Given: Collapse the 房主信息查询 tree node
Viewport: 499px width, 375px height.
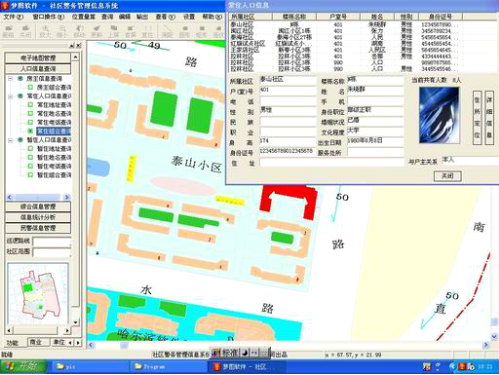Looking at the screenshot, I should click(x=11, y=79).
